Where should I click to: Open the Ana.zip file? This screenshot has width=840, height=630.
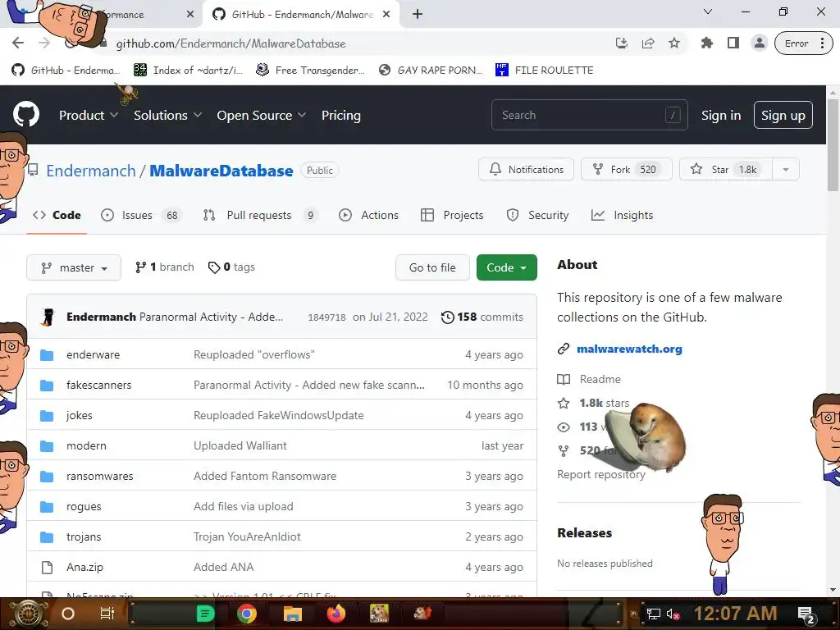click(84, 567)
